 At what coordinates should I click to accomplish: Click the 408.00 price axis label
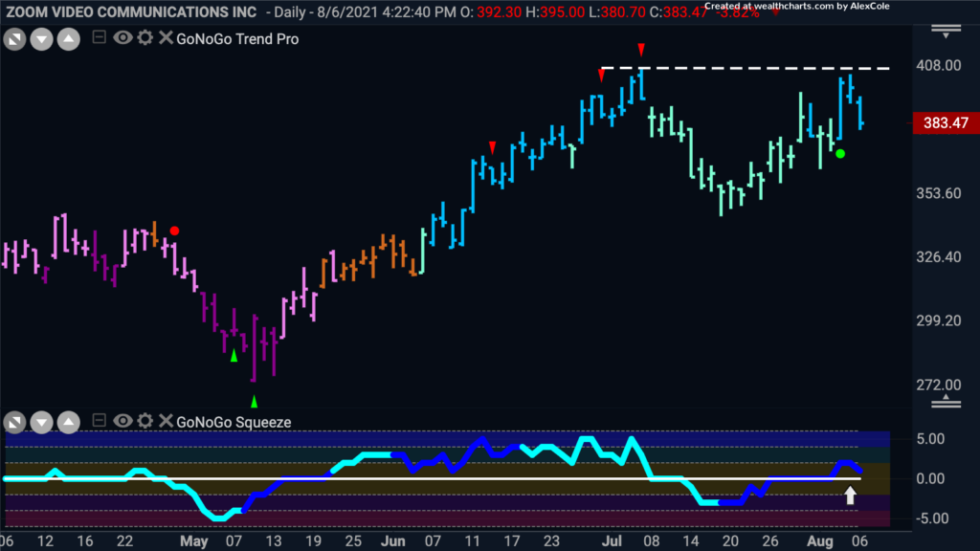939,66
